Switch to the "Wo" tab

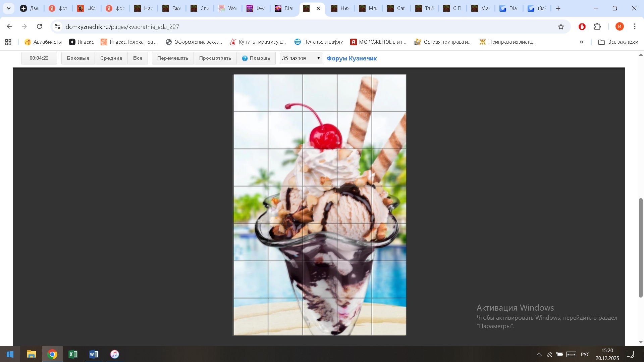(228, 8)
